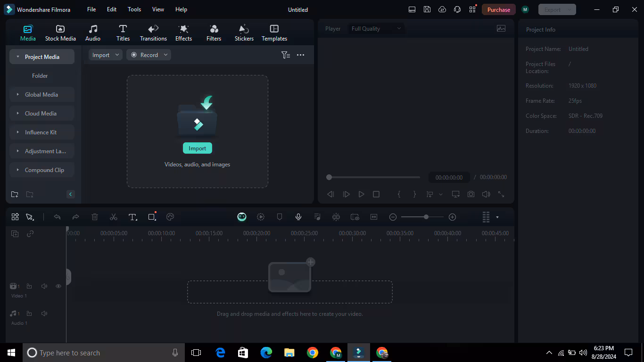Click the split scissors icon
This screenshot has width=644, height=362.
click(114, 217)
